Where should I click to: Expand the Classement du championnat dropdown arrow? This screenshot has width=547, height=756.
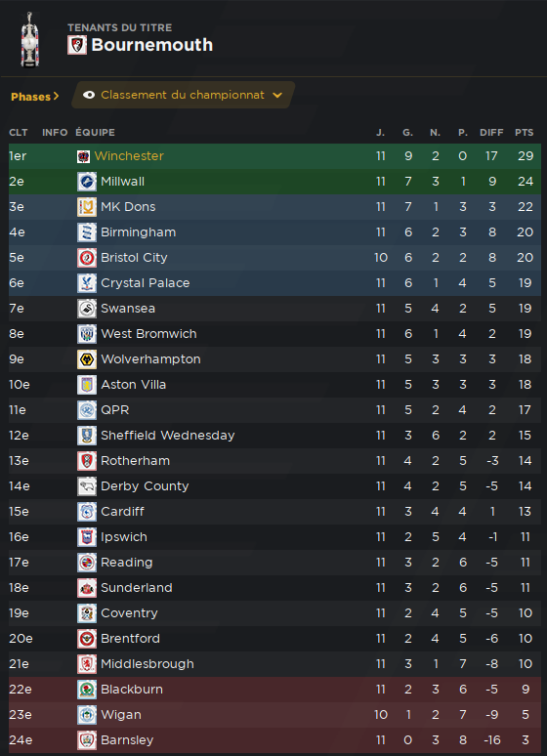point(277,95)
